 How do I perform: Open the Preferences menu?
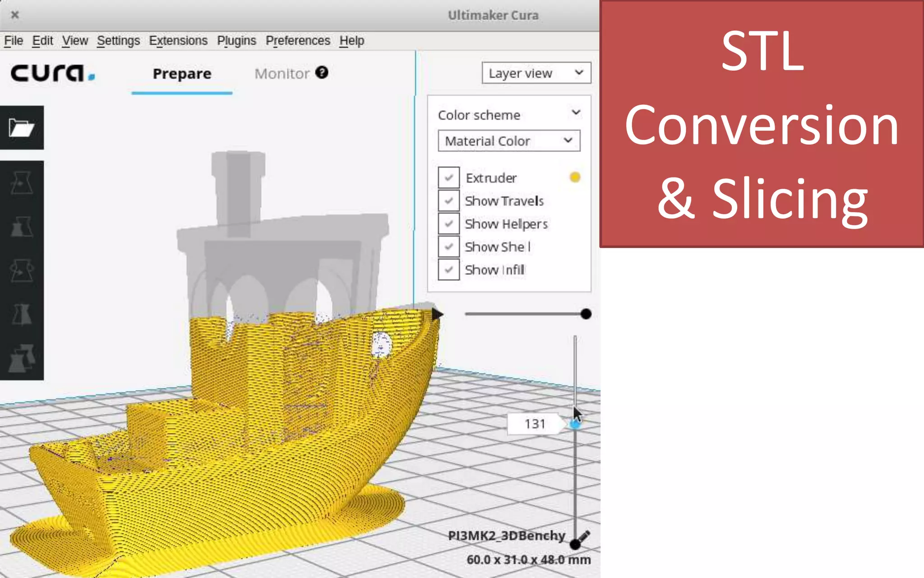(298, 41)
